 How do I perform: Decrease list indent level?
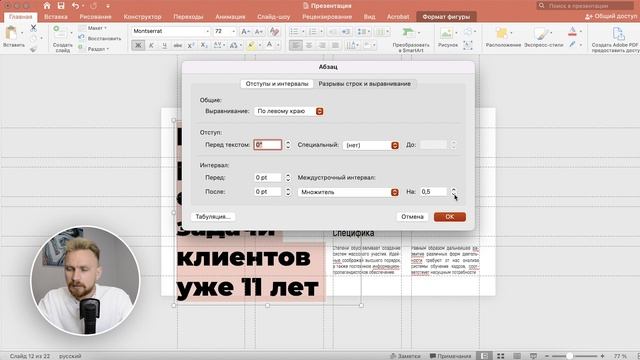coord(333,31)
